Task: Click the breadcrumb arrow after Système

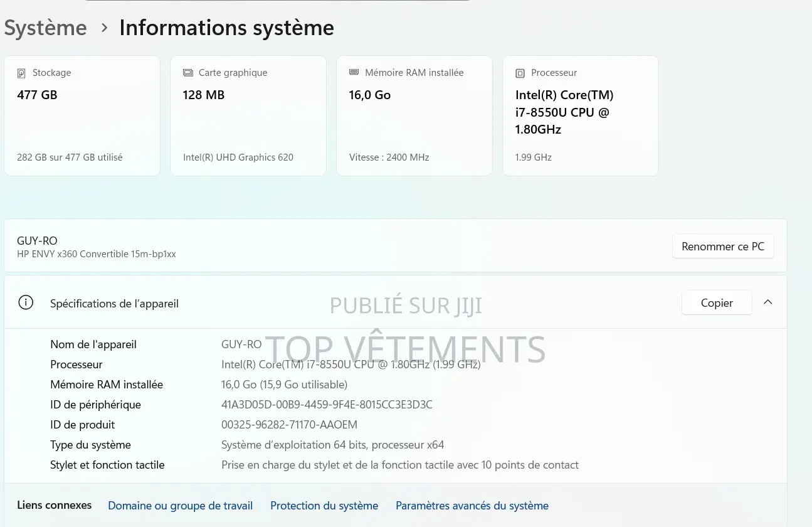Action: [x=104, y=28]
